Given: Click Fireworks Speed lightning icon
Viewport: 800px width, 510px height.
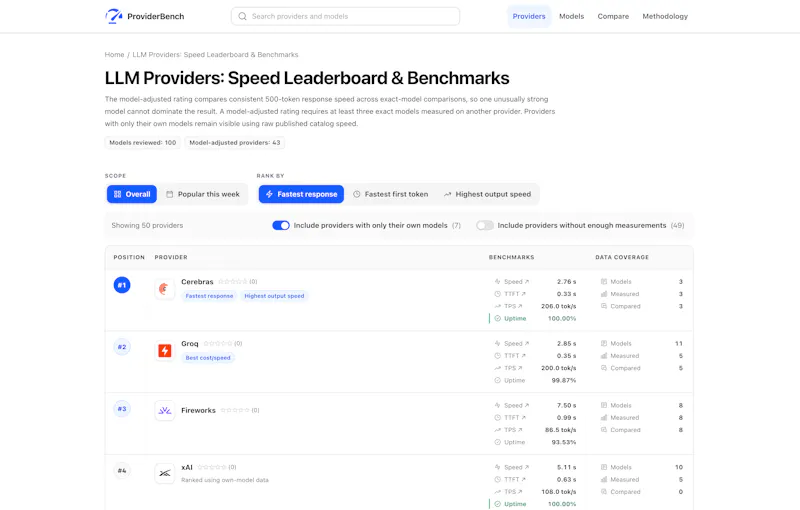Looking at the screenshot, I should (x=497, y=405).
